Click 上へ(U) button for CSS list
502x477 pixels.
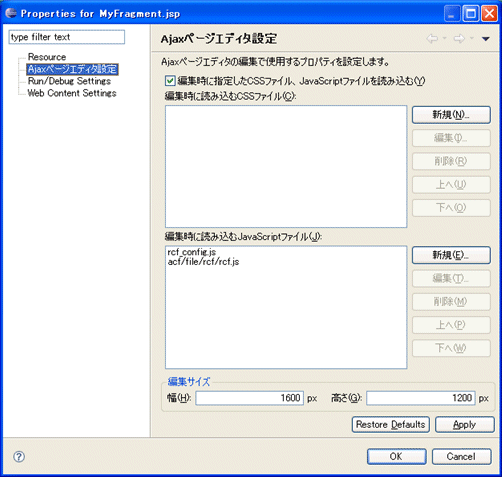(x=451, y=185)
